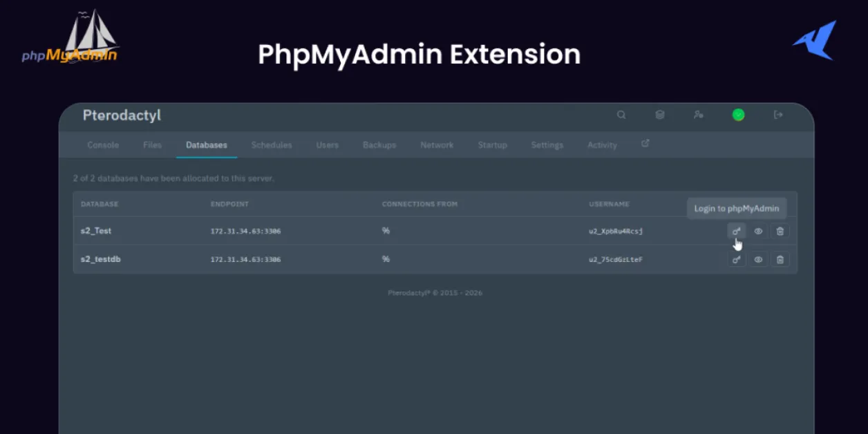Click the PhpMyAdmin Extension heading
The height and width of the screenshot is (434, 868).
click(419, 54)
